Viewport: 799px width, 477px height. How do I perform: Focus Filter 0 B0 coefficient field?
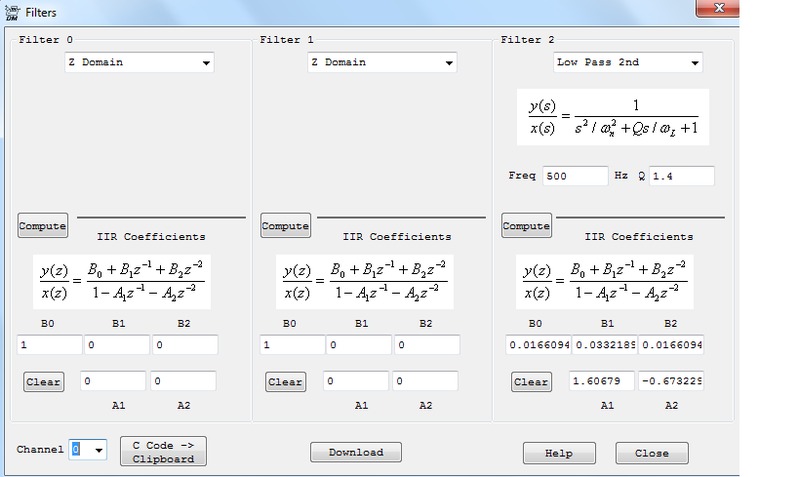pos(49,345)
